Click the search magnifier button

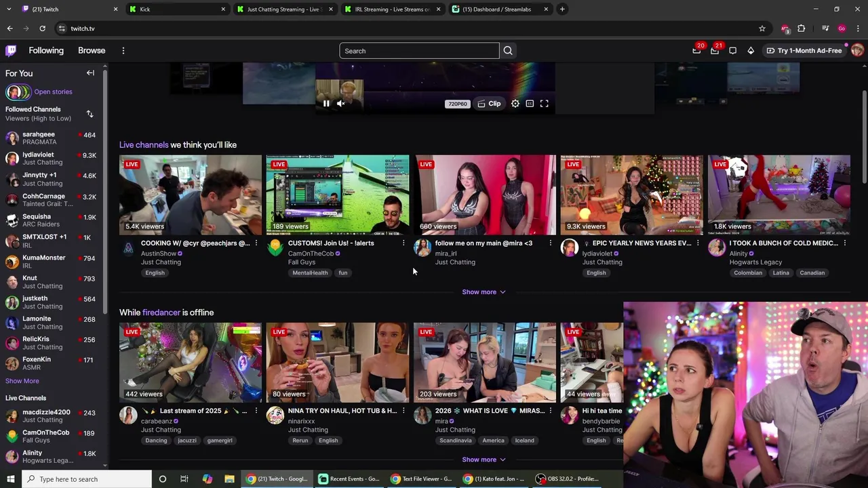tap(508, 51)
